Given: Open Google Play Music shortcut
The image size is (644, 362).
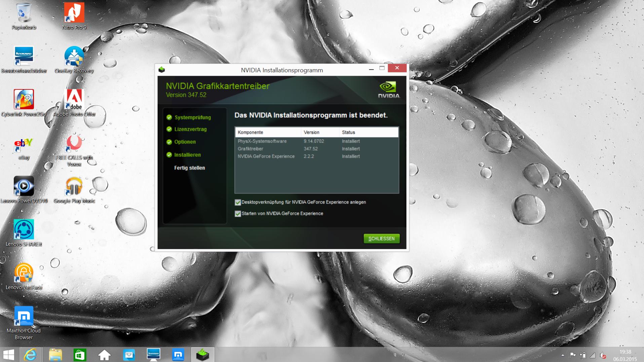Looking at the screenshot, I should [x=74, y=190].
